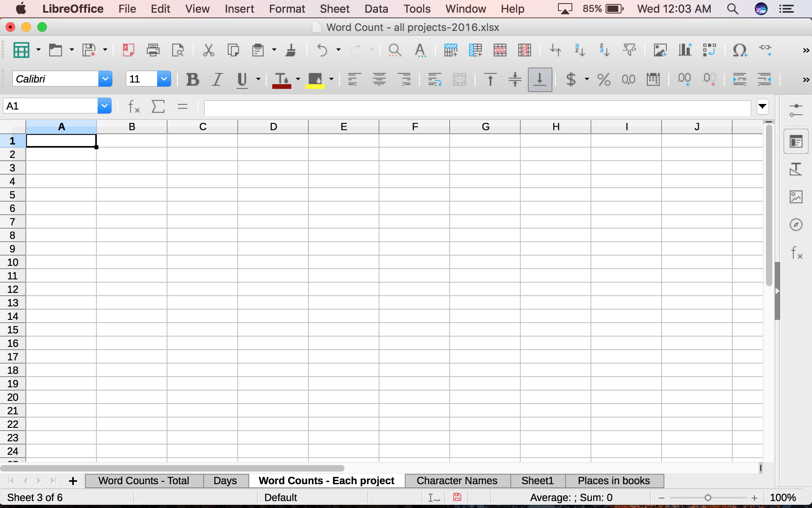This screenshot has height=508, width=812.
Task: Expand the Font Size dropdown
Action: pos(164,79)
